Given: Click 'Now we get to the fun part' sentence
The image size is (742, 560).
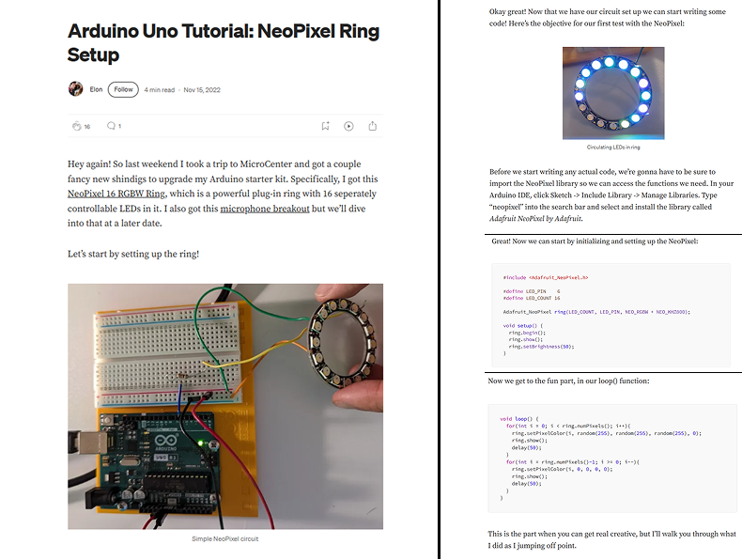Looking at the screenshot, I should (x=568, y=381).
